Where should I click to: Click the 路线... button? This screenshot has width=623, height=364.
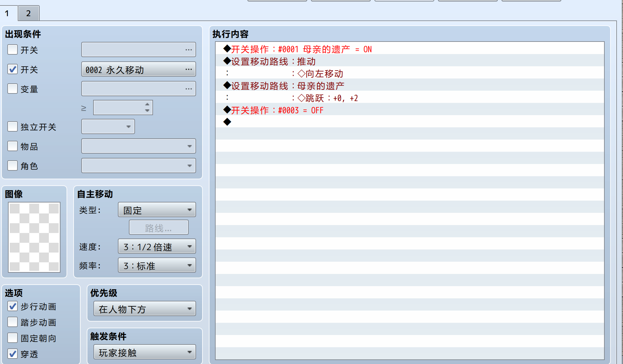tap(158, 227)
